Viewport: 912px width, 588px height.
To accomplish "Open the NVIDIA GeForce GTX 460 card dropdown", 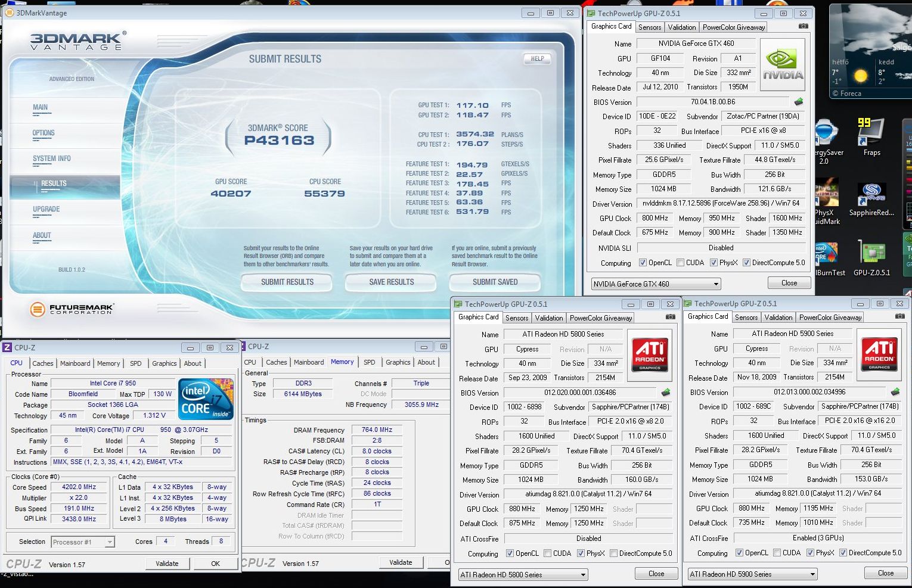I will 656,284.
